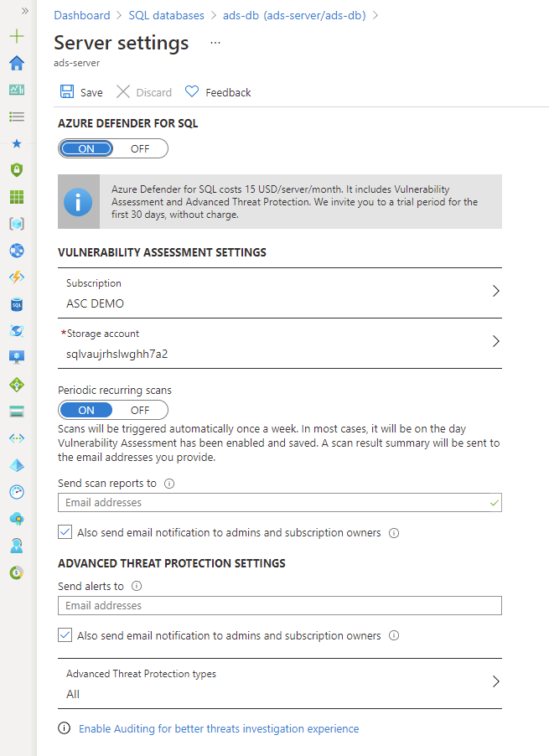Open All services list icon in sidebar

[17, 117]
